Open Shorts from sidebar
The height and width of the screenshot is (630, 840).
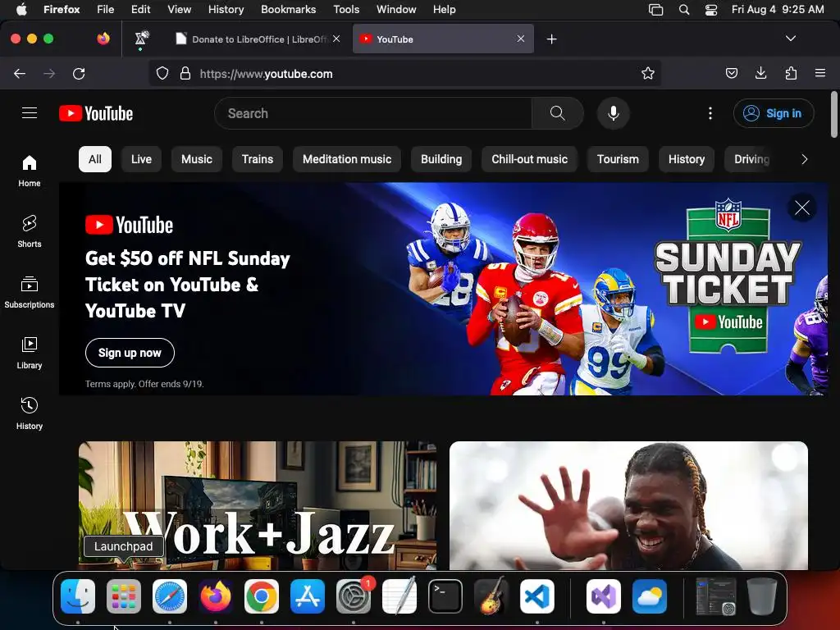coord(30,231)
